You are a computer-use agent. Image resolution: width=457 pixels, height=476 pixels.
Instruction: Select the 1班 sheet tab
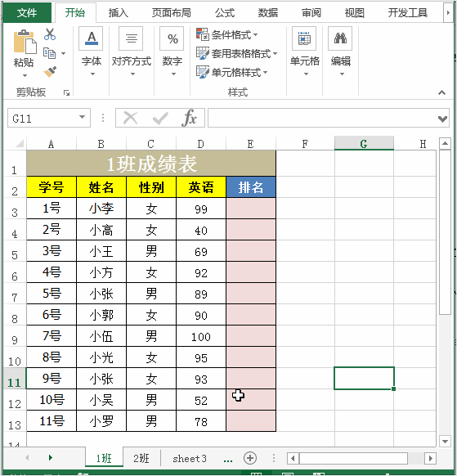(104, 458)
